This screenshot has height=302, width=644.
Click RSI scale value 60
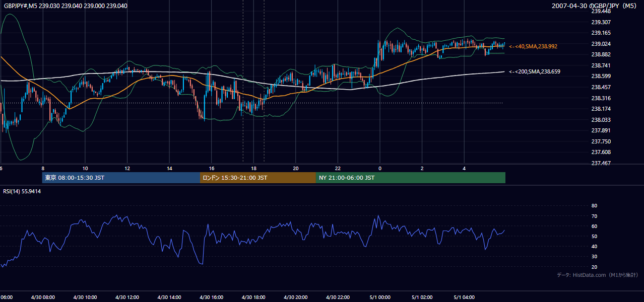coord(594,226)
